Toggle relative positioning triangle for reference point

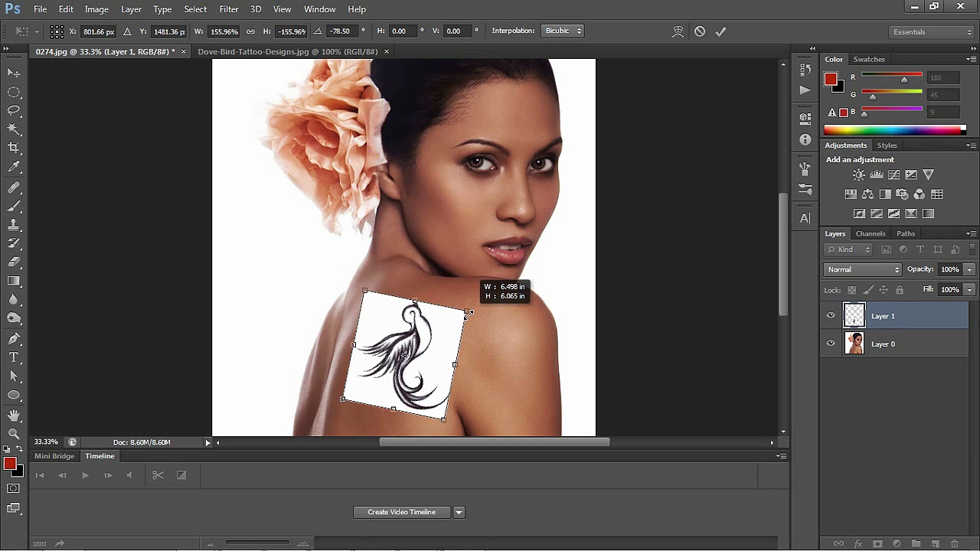[127, 31]
